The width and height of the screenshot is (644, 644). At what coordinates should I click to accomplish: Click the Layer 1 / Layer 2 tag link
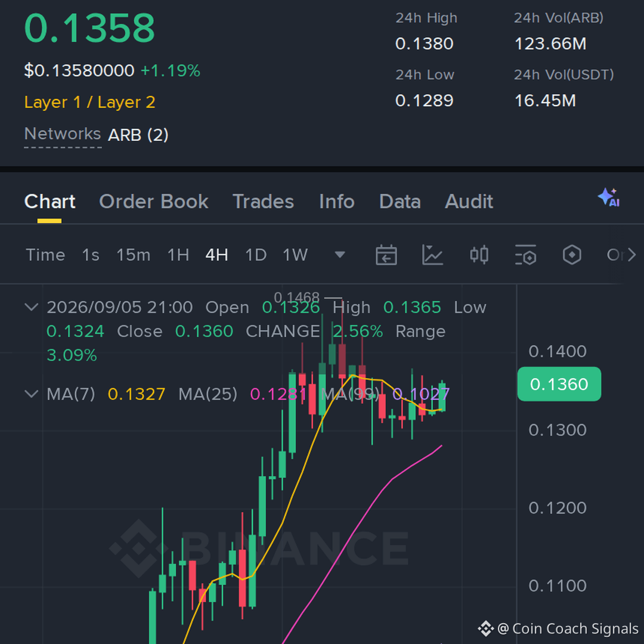pyautogui.click(x=89, y=103)
